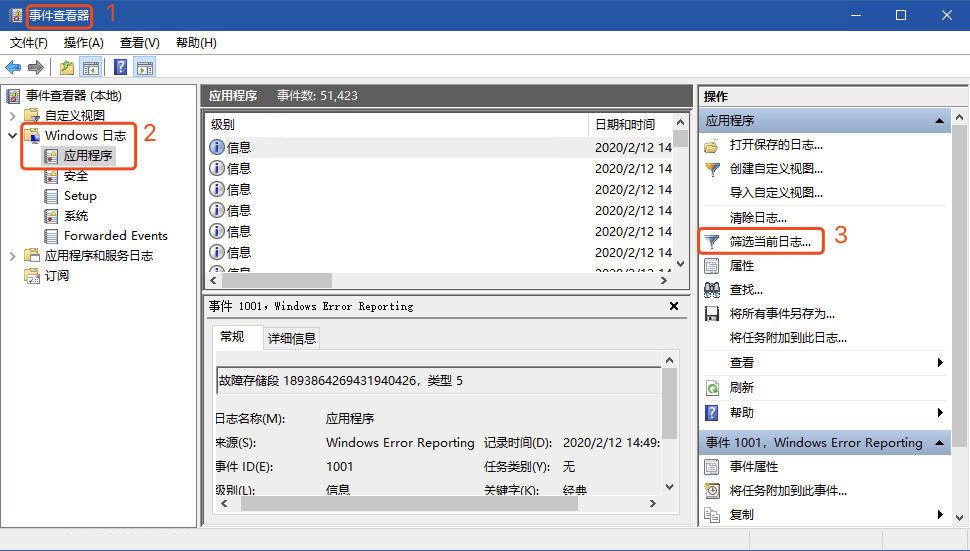Click the floppy disk save-all-events icon
970x551 pixels.
point(712,314)
